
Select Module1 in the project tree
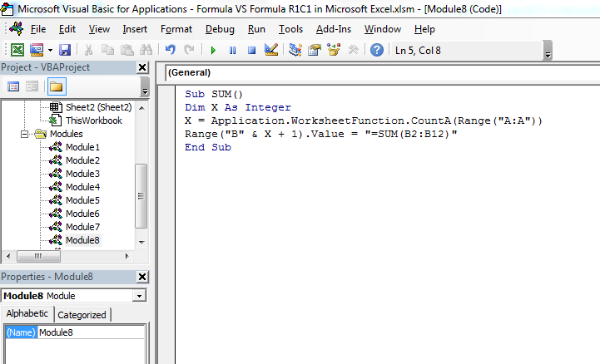click(82, 147)
